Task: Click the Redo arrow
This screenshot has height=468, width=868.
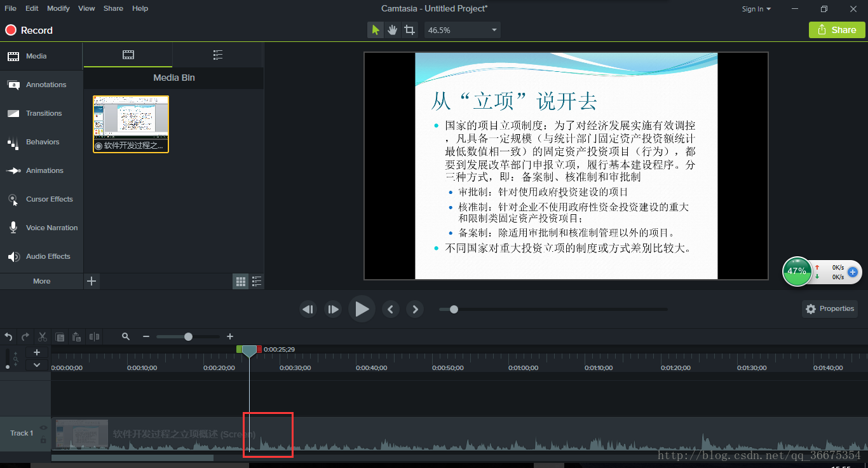Action: [x=25, y=336]
